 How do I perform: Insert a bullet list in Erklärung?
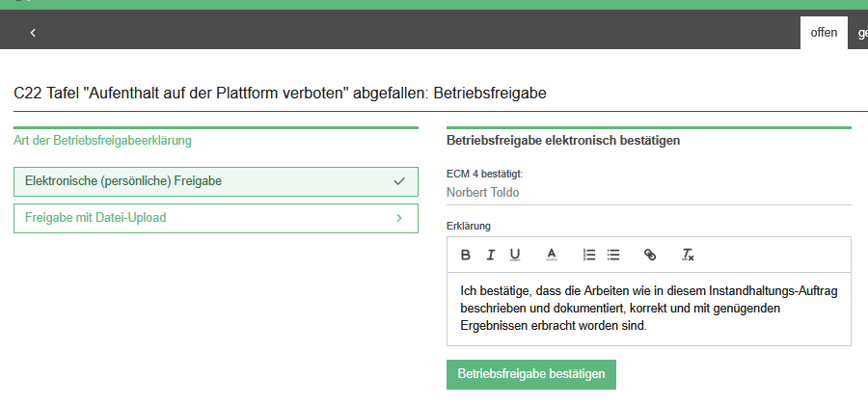[x=613, y=256]
